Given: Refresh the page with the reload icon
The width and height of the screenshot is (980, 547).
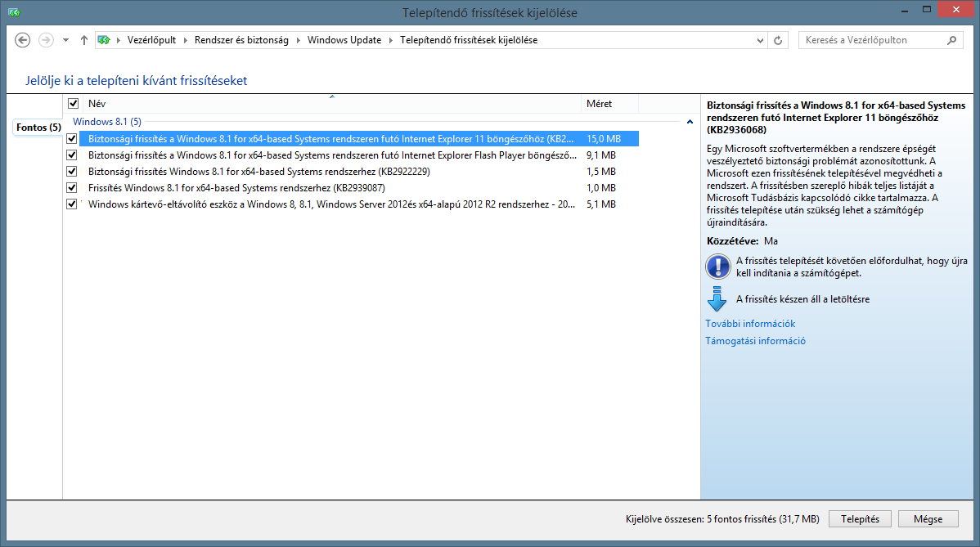Looking at the screenshot, I should (x=778, y=41).
